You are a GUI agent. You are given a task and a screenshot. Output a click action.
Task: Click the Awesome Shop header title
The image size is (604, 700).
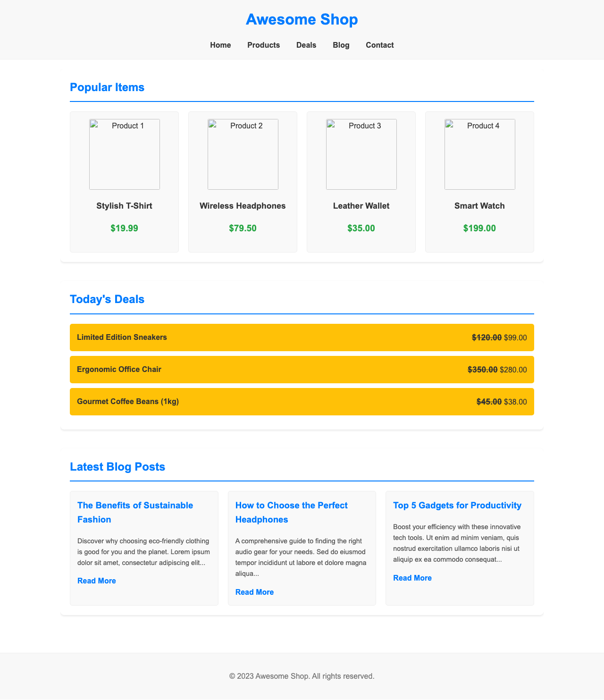302,20
